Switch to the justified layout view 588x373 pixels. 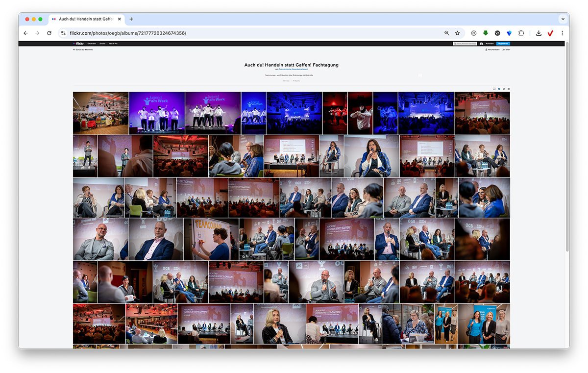(x=499, y=89)
